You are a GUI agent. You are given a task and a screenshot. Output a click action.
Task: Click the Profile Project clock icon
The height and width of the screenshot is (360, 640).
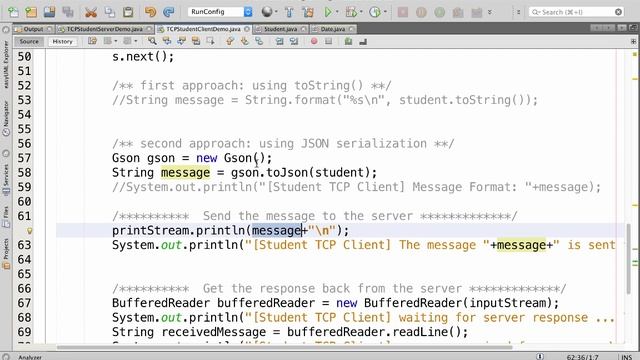374,12
